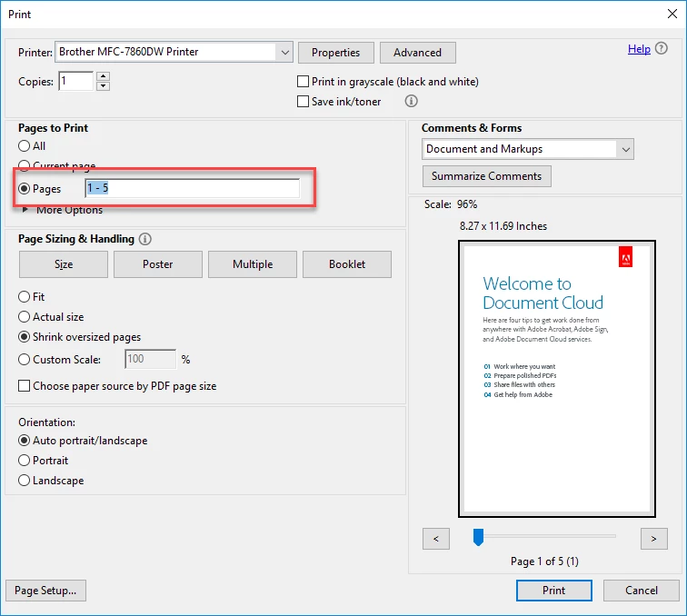Image resolution: width=687 pixels, height=616 pixels.
Task: Select the Actual size radio button
Action: 25,317
